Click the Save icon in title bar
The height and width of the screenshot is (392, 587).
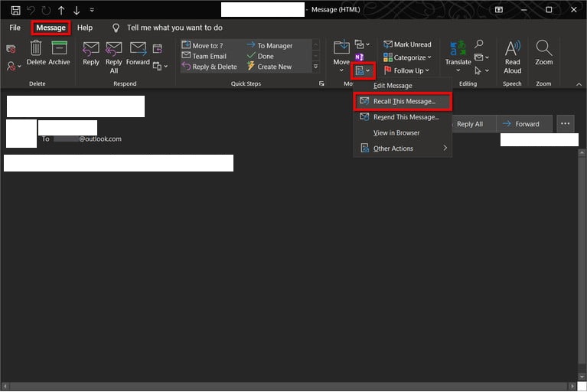coord(15,10)
